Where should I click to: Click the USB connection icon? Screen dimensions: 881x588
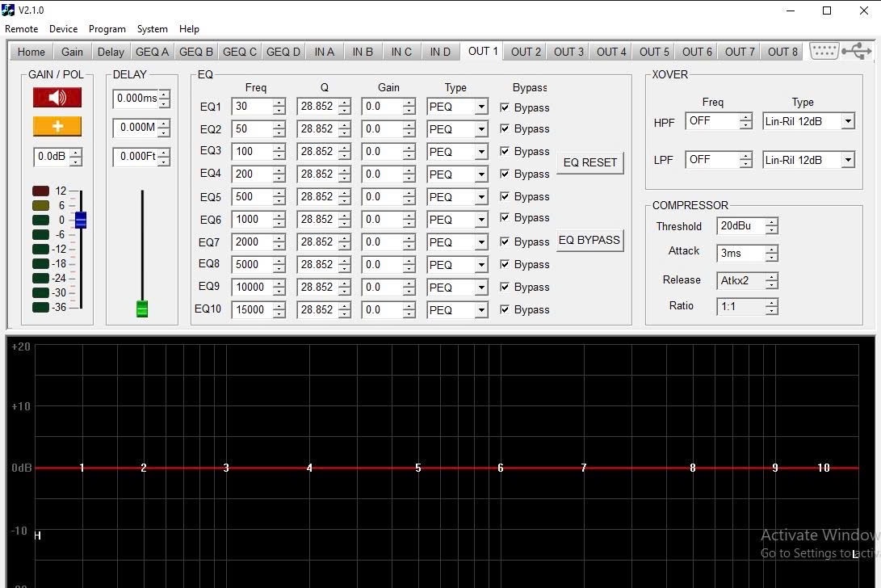pos(856,51)
